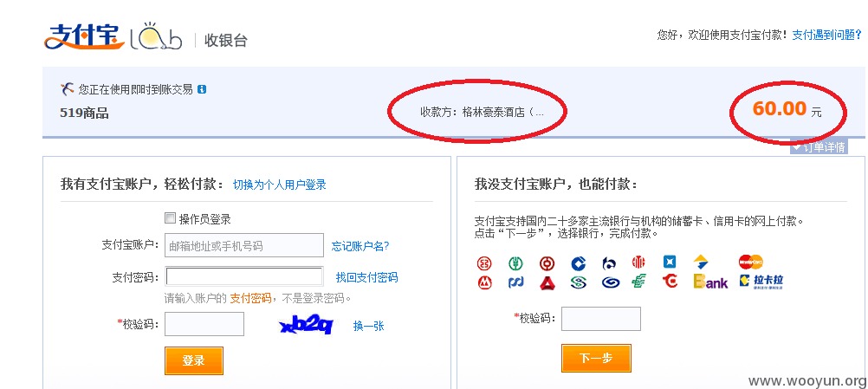Click the bird icon before 您正在使用
Viewport: 868px width, 389px height.
click(67, 88)
